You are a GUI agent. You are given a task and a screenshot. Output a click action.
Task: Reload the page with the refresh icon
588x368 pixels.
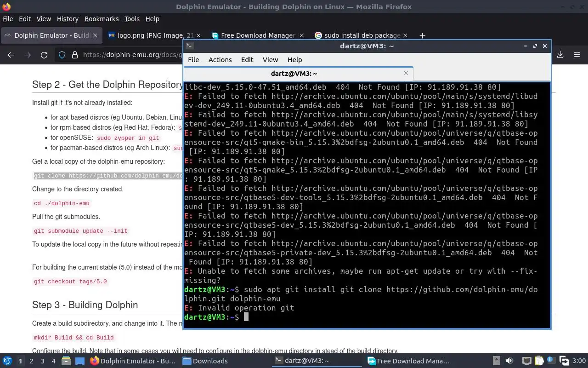(44, 55)
